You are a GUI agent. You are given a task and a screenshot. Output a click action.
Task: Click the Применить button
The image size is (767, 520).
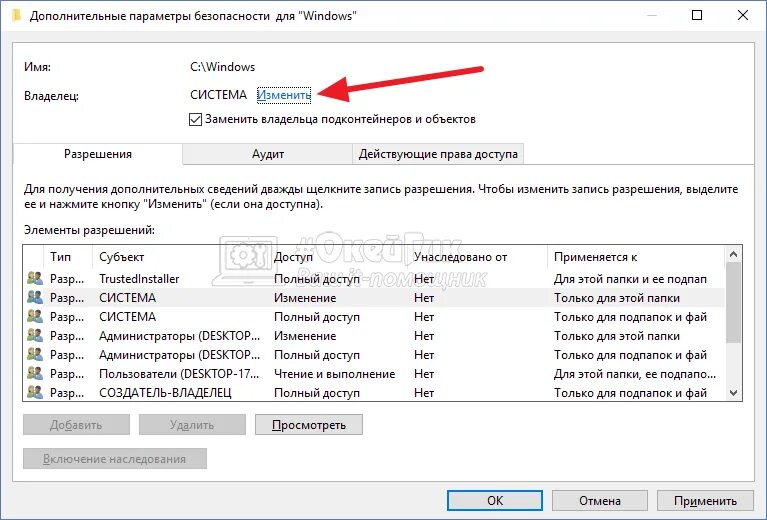pos(705,500)
